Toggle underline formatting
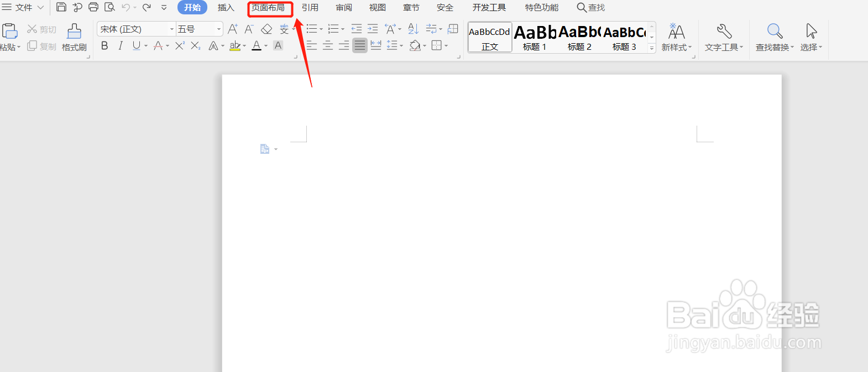Viewport: 868px width, 372px height. point(137,46)
